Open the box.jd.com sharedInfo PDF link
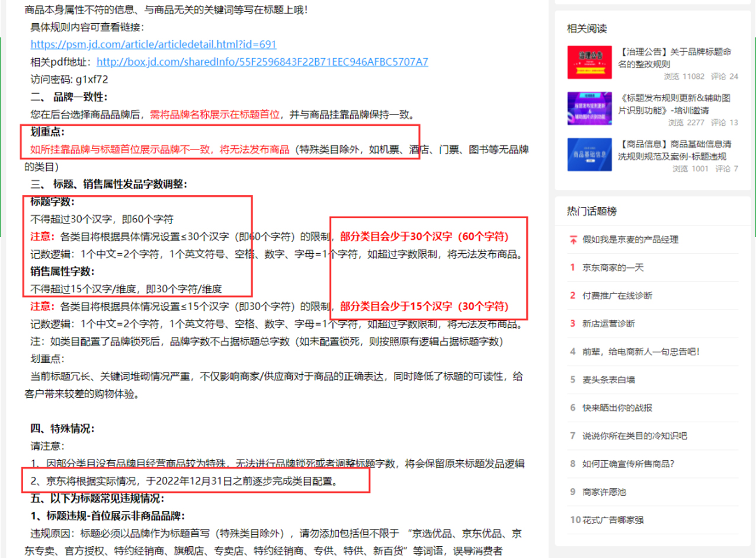 262,62
